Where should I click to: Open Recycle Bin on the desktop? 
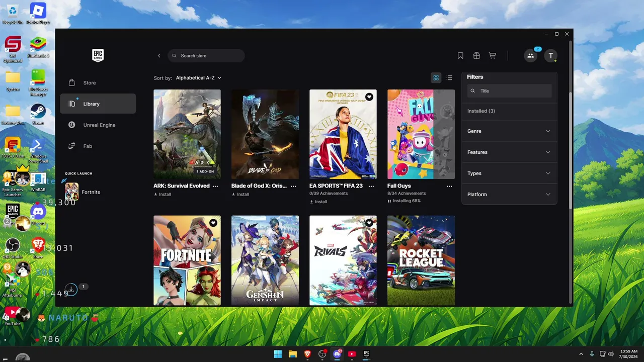pos(13,14)
